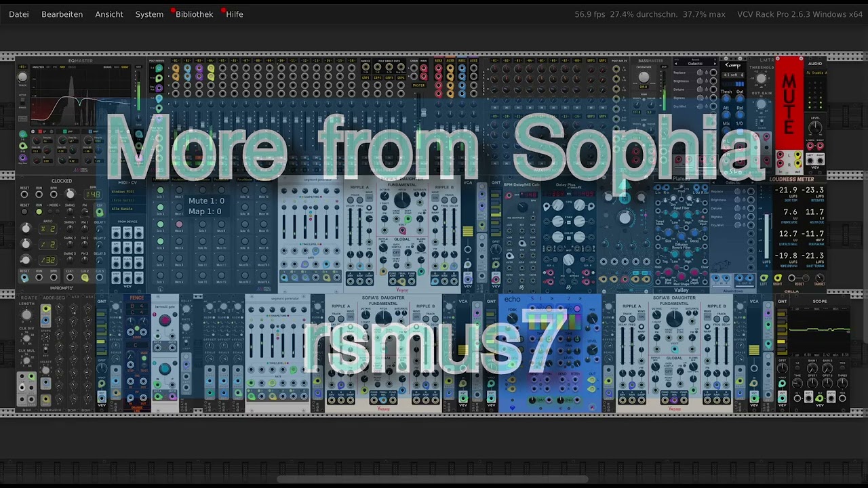Click the red MUTE button
868x488 pixels.
[789, 103]
